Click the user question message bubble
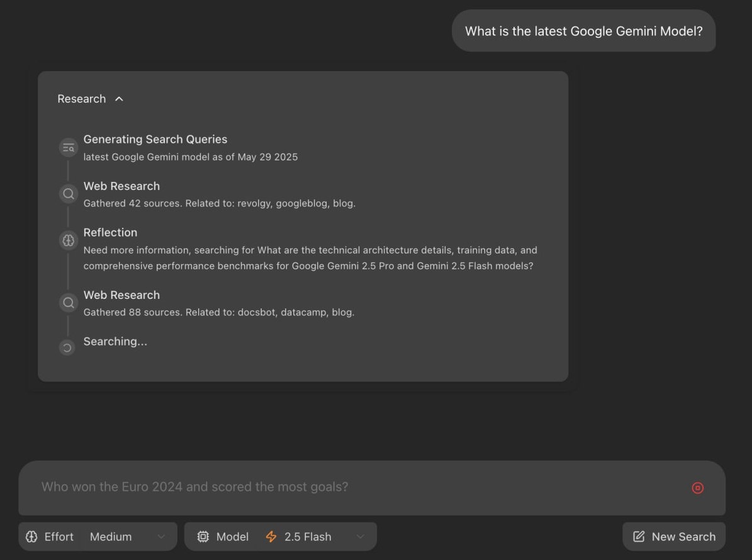 click(x=583, y=31)
